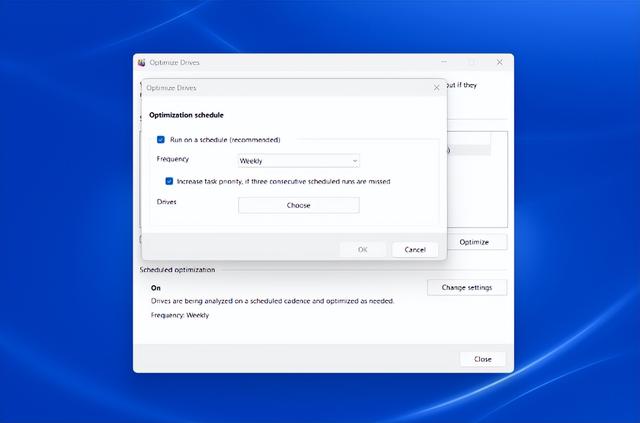The height and width of the screenshot is (423, 640).
Task: Click Cancel in schedule dialog
Action: [415, 249]
